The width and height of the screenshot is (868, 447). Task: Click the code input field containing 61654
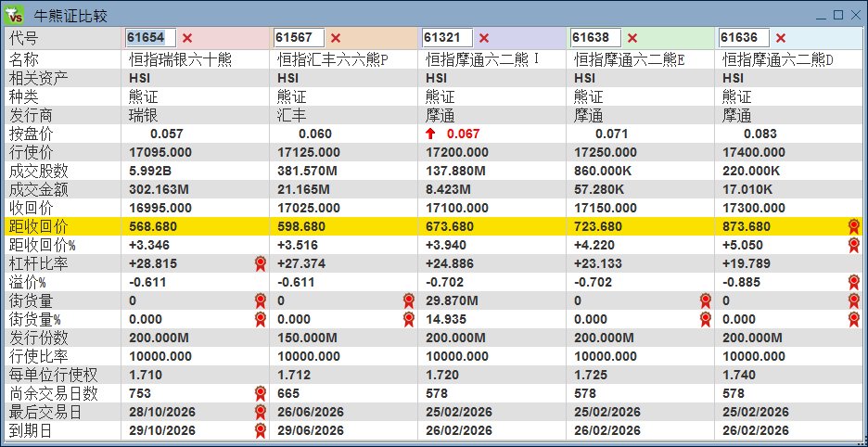tap(151, 38)
